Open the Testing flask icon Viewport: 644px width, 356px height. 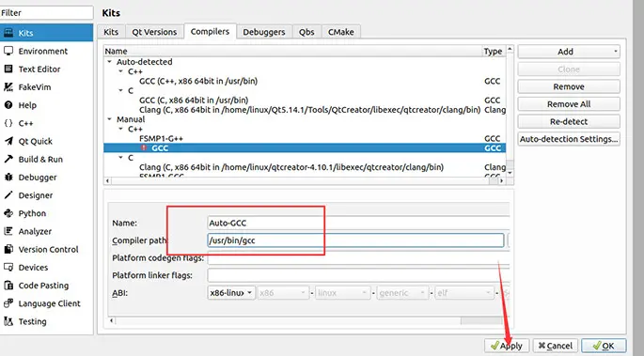coord(8,321)
